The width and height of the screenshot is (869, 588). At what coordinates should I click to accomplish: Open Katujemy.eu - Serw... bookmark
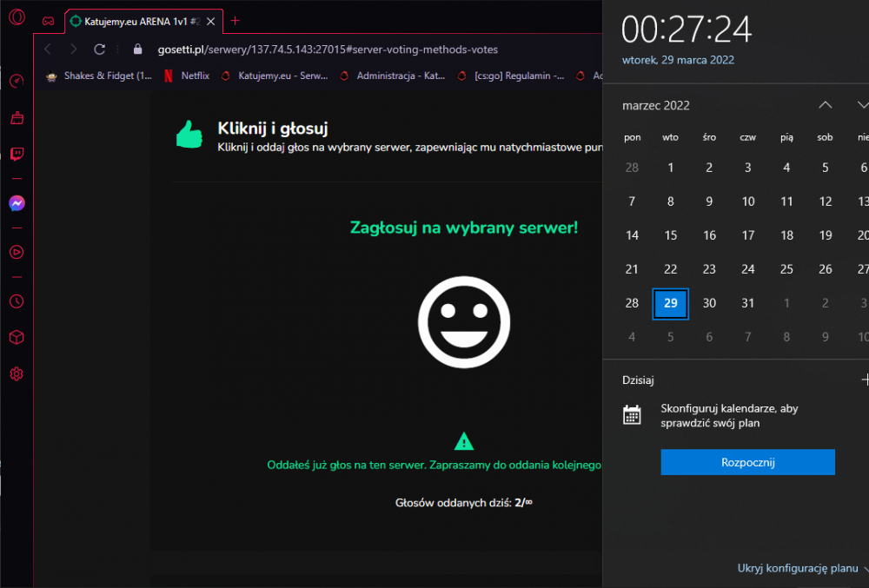275,76
